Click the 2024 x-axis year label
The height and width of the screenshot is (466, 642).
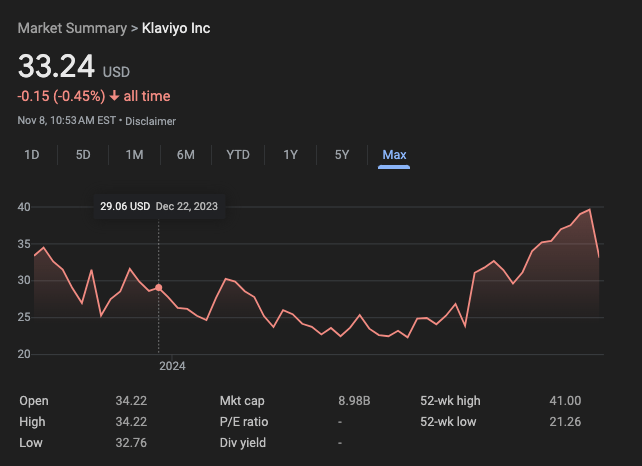[172, 366]
